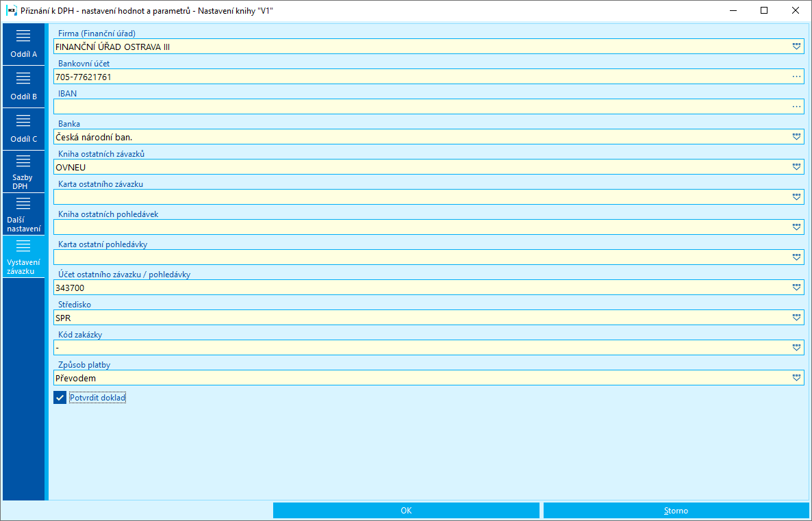The height and width of the screenshot is (521, 812).
Task: Select the Vystavení závazku section
Action: (x=23, y=256)
